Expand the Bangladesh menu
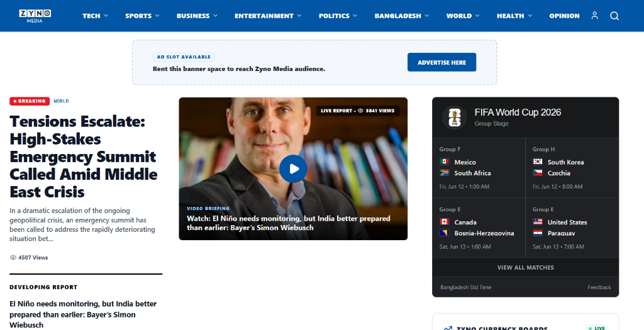Viewport: 644px width, 330px height. coord(401,16)
